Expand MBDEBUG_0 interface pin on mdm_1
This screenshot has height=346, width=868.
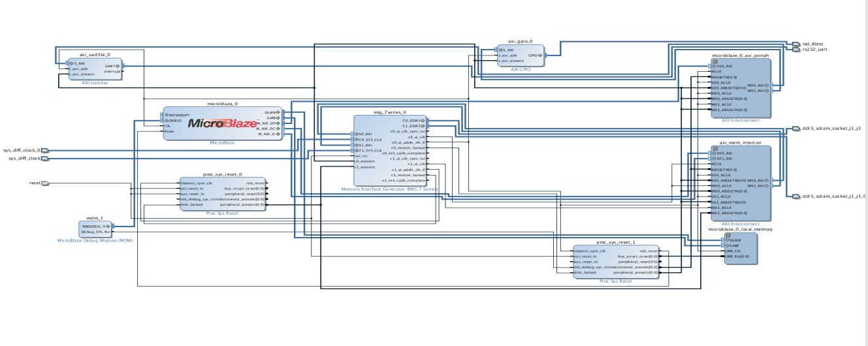click(110, 226)
